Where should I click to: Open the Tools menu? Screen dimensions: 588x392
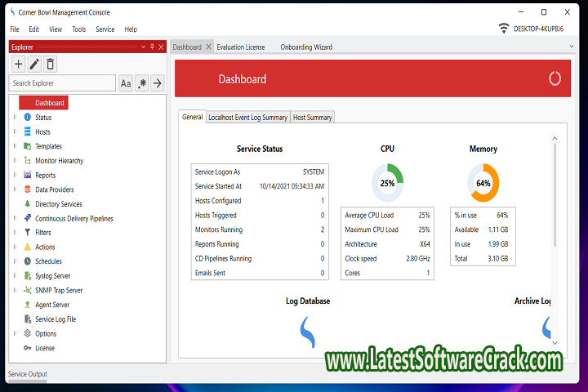coord(78,29)
